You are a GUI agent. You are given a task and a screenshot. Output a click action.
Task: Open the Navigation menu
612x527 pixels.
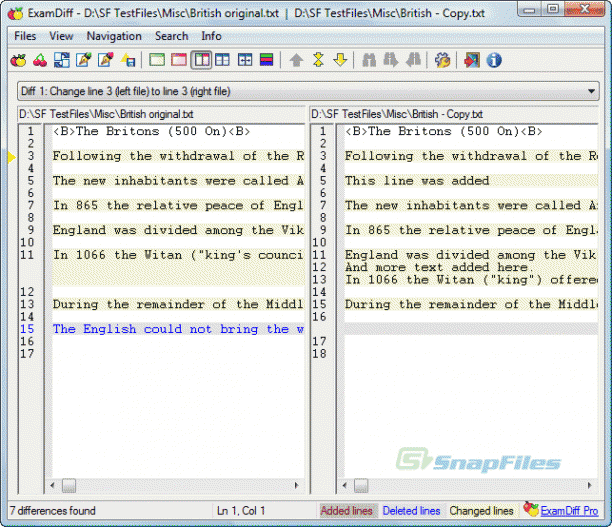(x=114, y=36)
